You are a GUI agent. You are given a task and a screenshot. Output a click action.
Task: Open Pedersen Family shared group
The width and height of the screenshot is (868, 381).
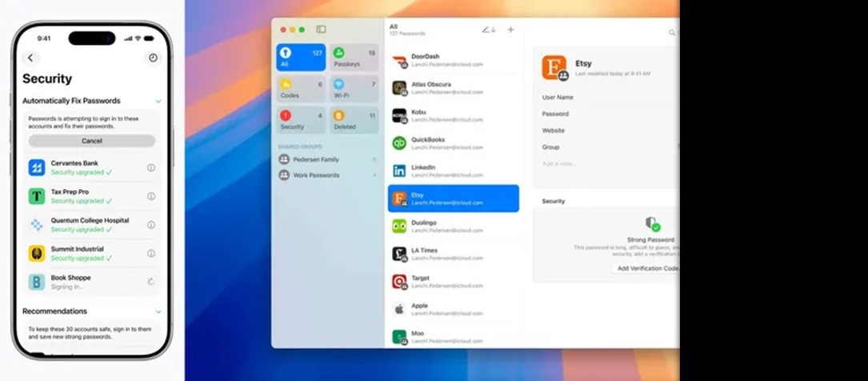328,159
